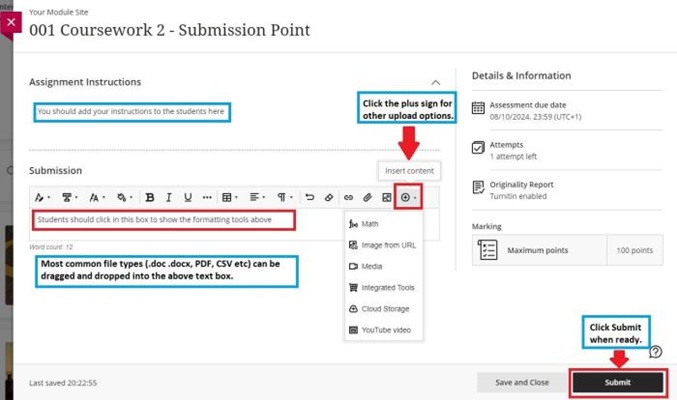Viewport: 677px width, 400px height.
Task: Click the '1 attempt left' text
Action: (x=513, y=156)
